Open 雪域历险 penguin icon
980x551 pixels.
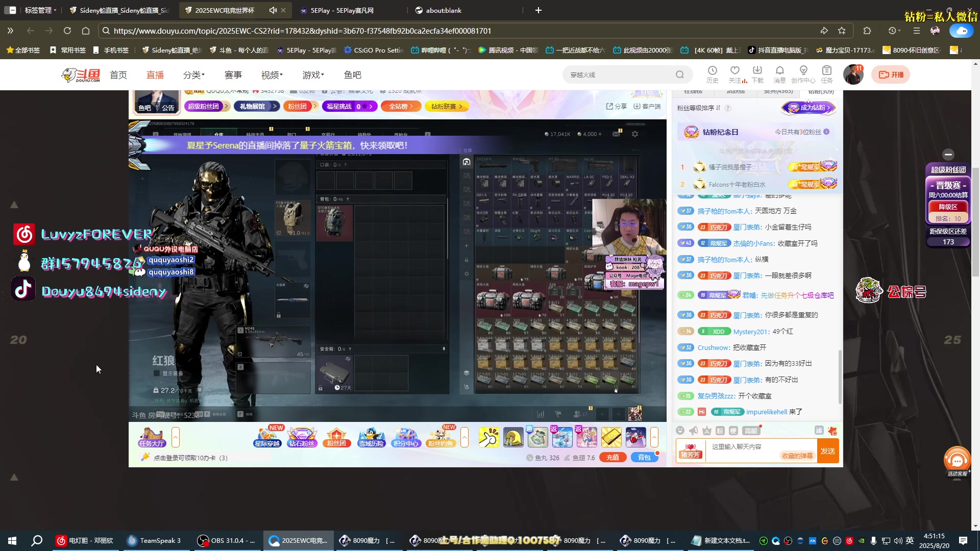[x=371, y=437]
